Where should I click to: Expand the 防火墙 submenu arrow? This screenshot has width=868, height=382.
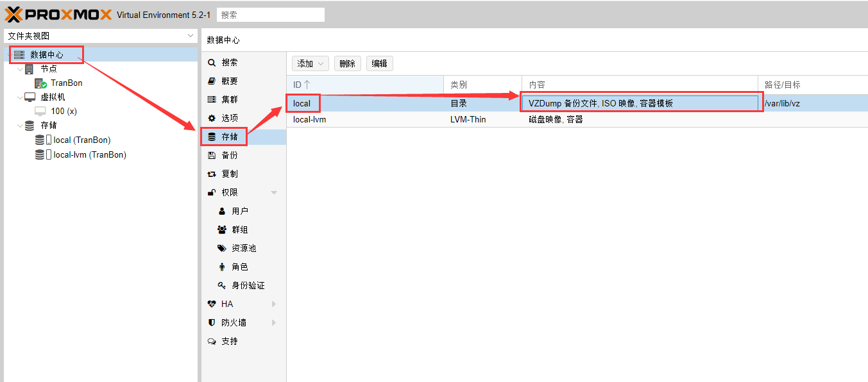coord(274,322)
